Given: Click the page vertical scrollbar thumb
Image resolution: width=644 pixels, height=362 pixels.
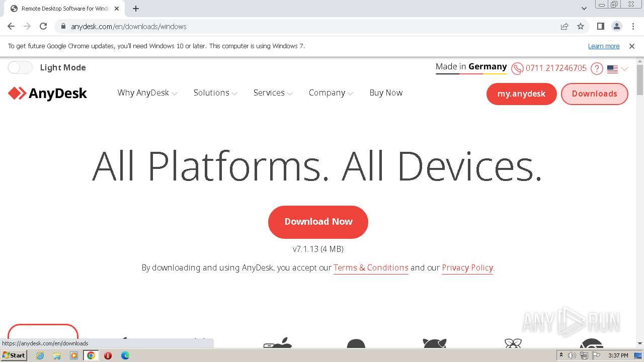Looking at the screenshot, I should pos(640,79).
